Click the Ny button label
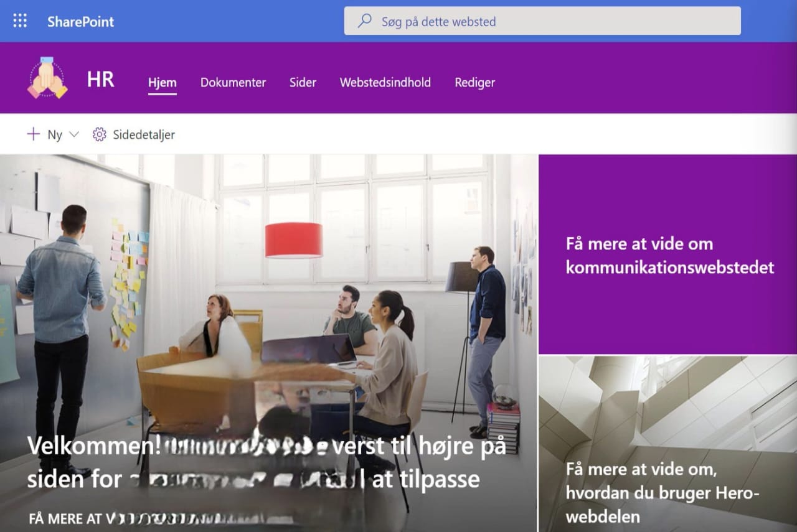The height and width of the screenshot is (532, 797). click(55, 134)
